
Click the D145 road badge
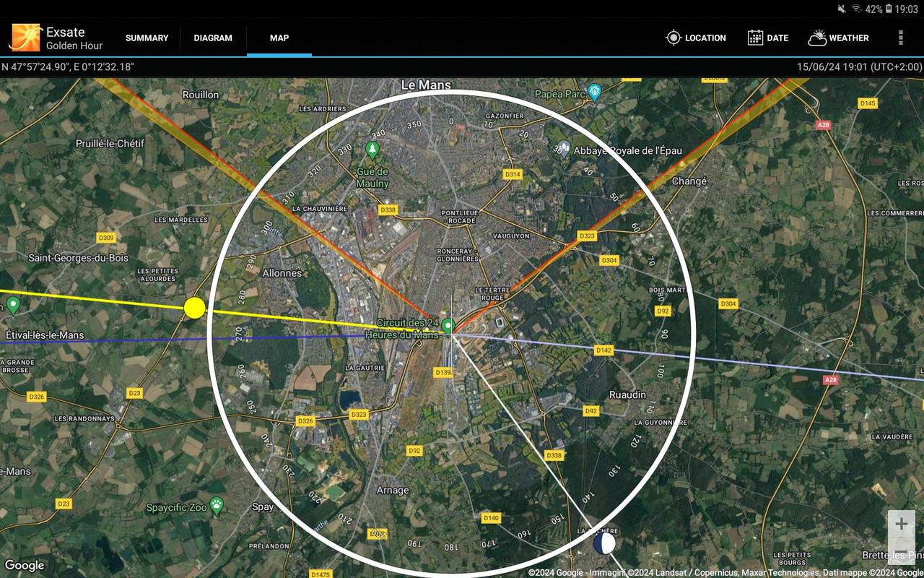868,103
